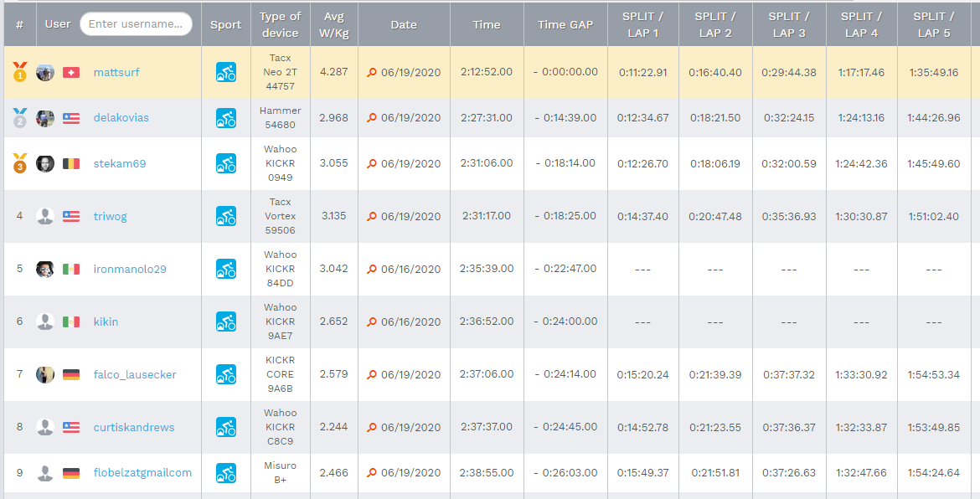This screenshot has width=980, height=499.
Task: Click stekam69's profile avatar
Action: (x=45, y=163)
